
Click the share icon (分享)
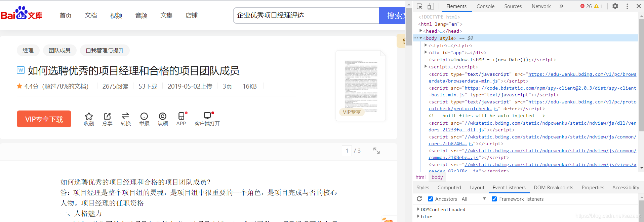(107, 116)
